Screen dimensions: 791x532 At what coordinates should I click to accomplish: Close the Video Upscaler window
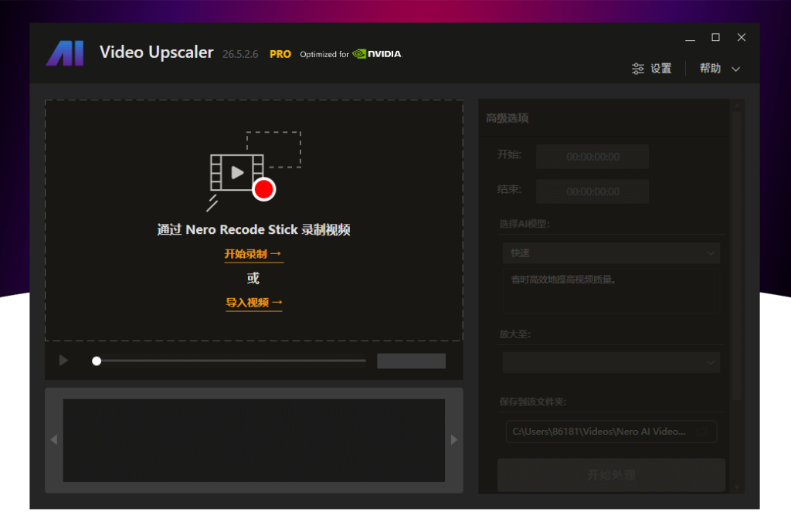741,37
